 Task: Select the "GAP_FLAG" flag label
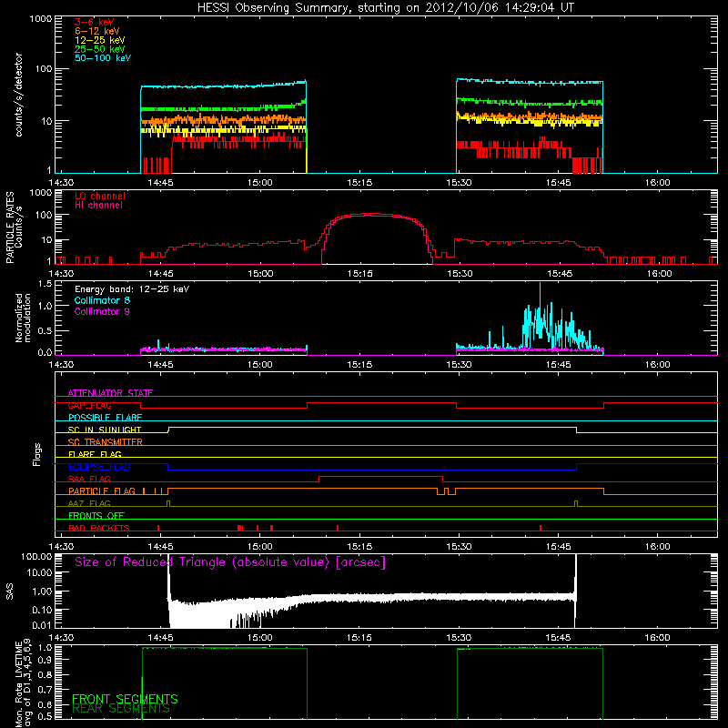[89, 405]
